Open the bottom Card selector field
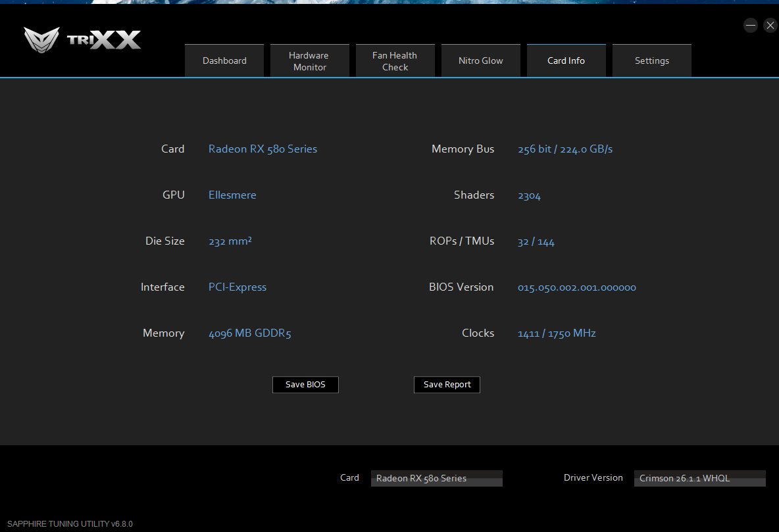Viewport: 779px width, 532px height. [437, 478]
